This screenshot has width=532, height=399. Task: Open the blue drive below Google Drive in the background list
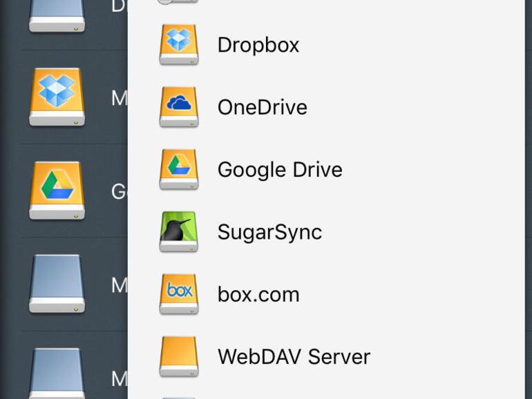click(x=57, y=284)
